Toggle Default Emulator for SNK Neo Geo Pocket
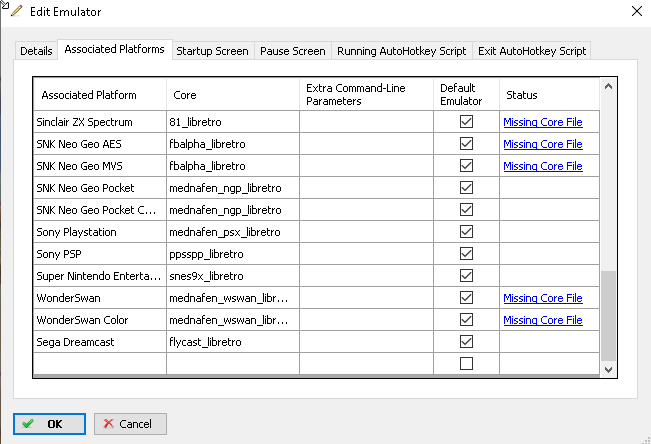The image size is (651, 444). tap(466, 188)
